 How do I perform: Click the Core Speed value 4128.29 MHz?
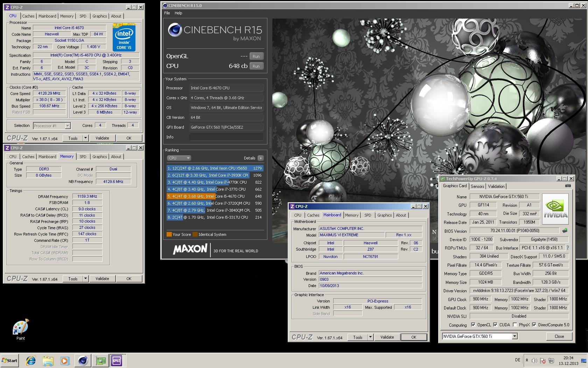click(x=49, y=93)
